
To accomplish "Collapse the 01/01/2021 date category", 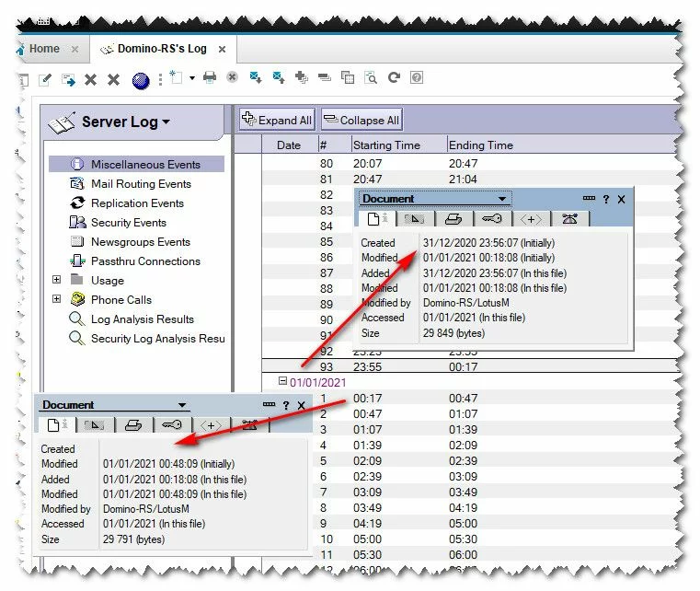I will (282, 382).
